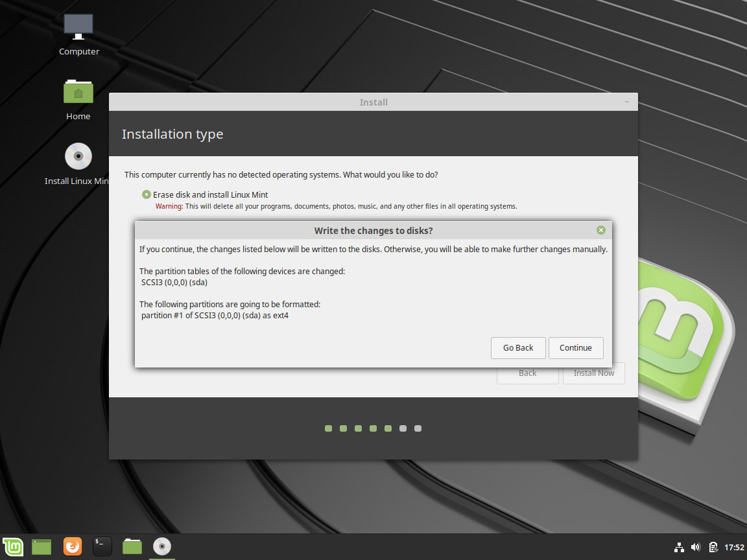This screenshot has height=560, width=747.
Task: Open the clipboard tray icon
Action: (x=713, y=547)
